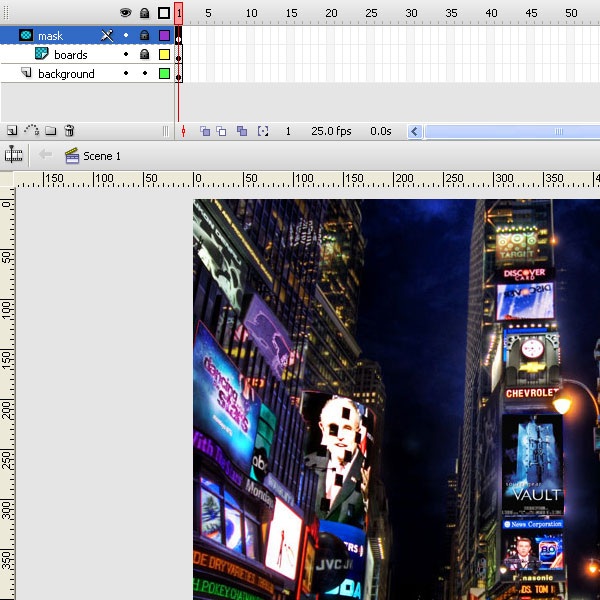Unlock the boards layer padlock
This screenshot has width=600, height=600.
(144, 54)
